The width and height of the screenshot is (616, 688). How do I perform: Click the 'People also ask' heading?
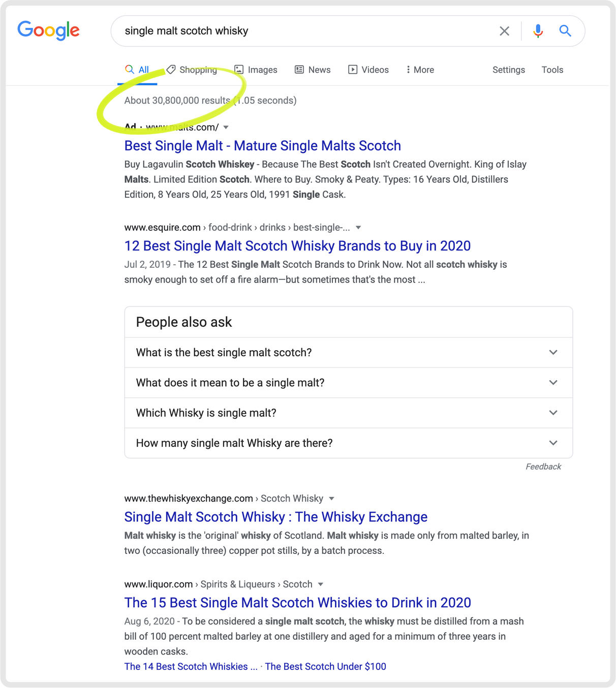tap(184, 322)
